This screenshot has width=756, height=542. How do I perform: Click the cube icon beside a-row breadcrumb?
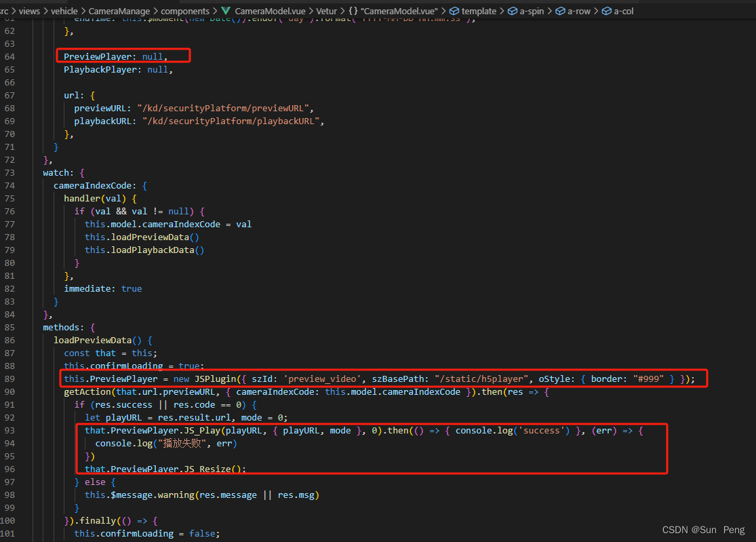560,11
